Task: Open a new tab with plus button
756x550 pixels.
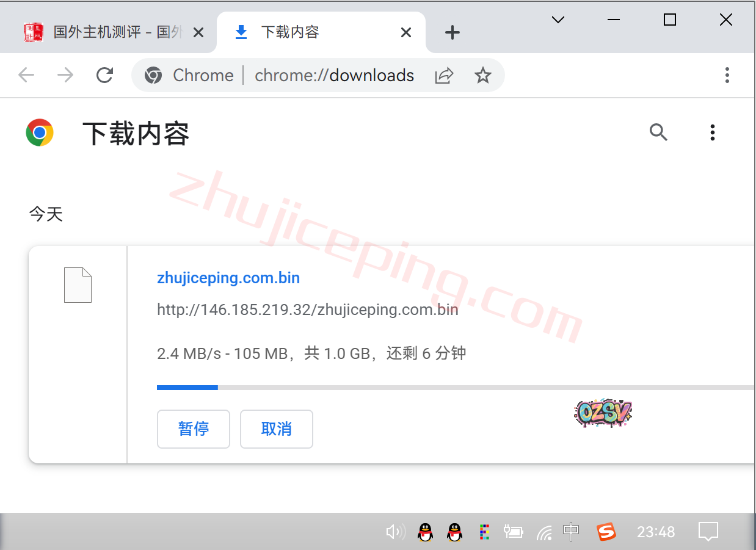Action: (452, 32)
